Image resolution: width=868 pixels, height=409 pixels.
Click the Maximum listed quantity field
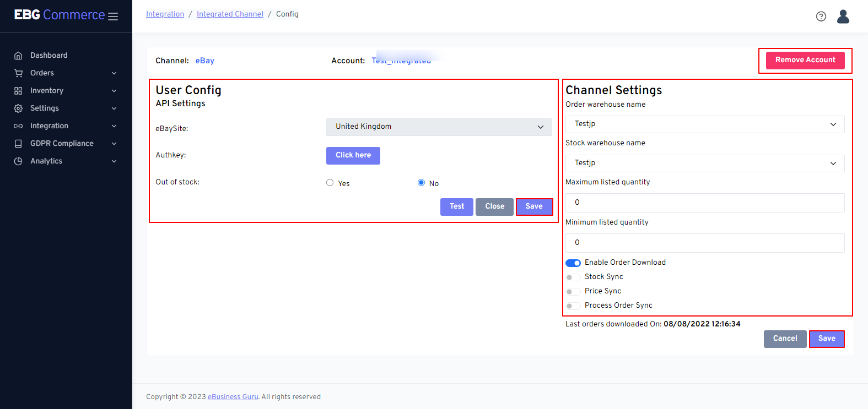(704, 203)
